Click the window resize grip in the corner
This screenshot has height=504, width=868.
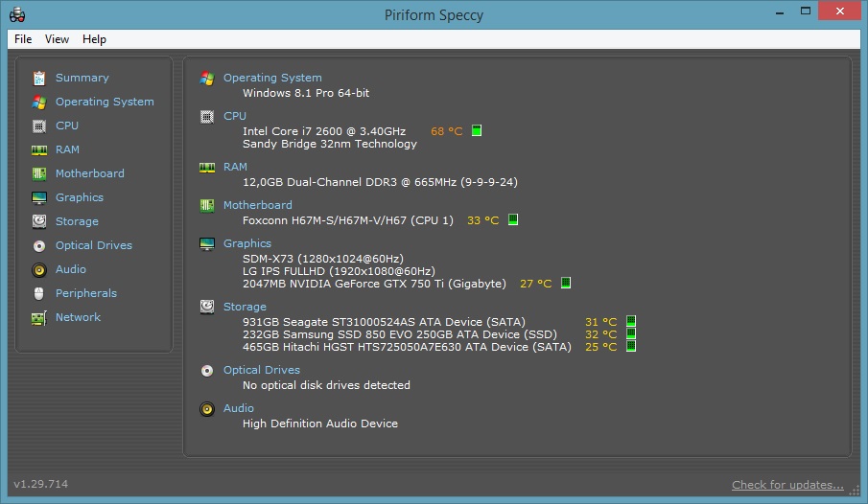pyautogui.click(x=855, y=491)
